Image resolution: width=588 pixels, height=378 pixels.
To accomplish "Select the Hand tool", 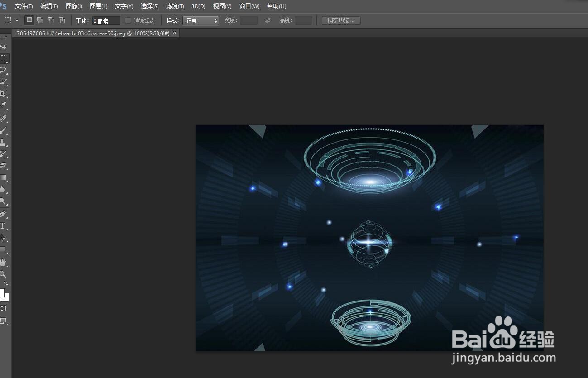I will [4, 262].
